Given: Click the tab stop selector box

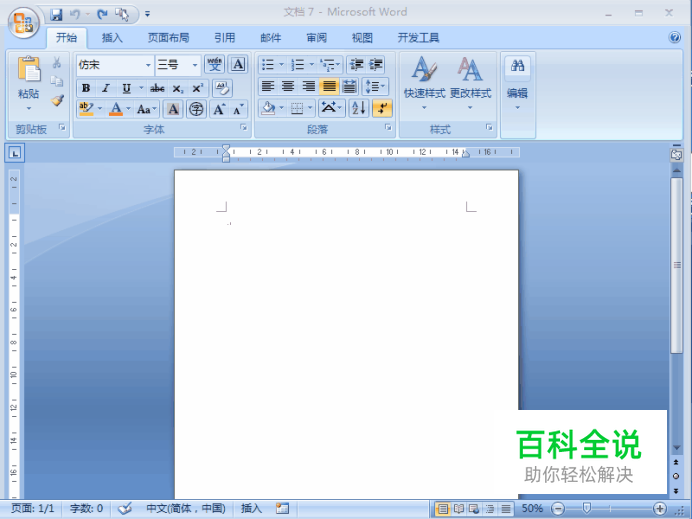Looking at the screenshot, I should (15, 153).
